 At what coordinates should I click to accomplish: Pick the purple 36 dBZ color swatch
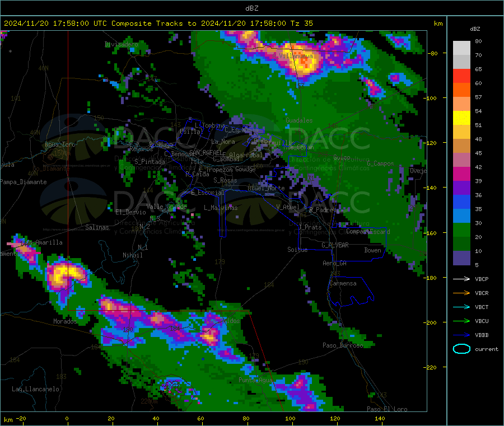461,188
